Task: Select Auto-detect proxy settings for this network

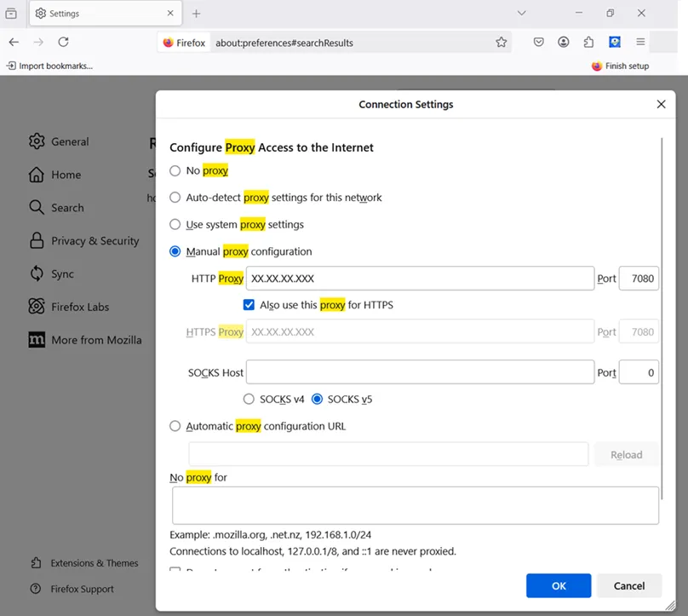Action: coord(175,198)
